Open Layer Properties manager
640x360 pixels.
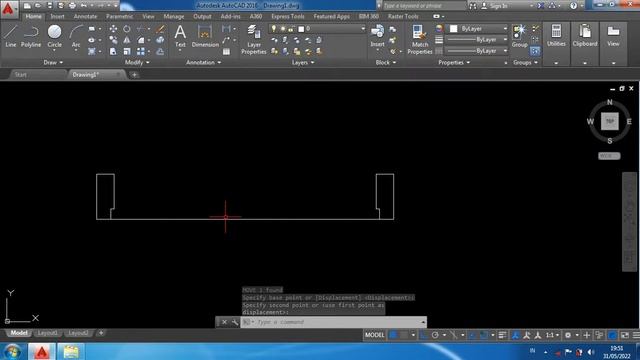(x=253, y=39)
